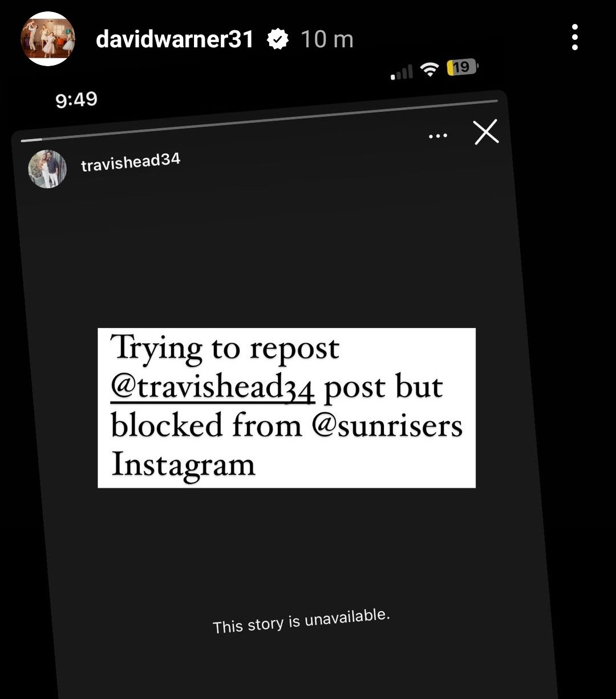Tap the verified badge beside davidwarner31
This screenshot has height=699, width=616.
pyautogui.click(x=278, y=39)
